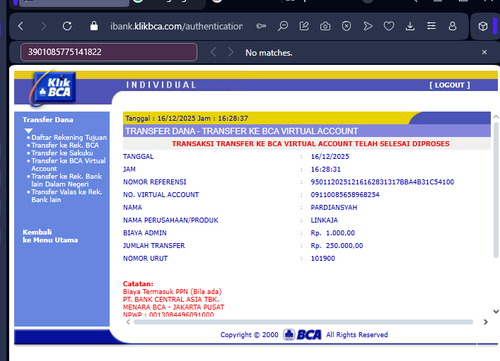Open the saved passwords key icon
This screenshot has height=361, width=500.
point(261,26)
